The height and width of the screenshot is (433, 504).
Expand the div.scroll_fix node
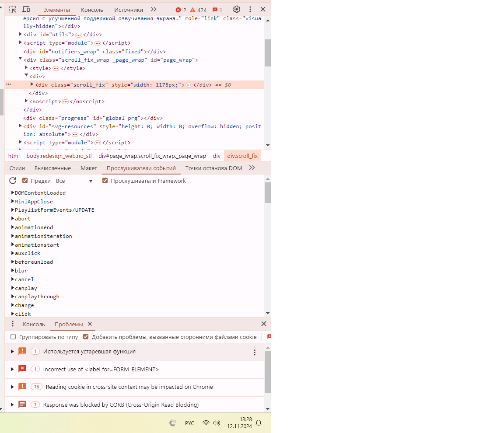32,84
